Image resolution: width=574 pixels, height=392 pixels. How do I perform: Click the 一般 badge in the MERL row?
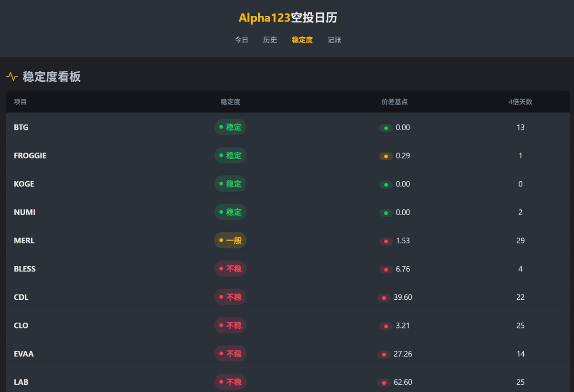(x=230, y=240)
